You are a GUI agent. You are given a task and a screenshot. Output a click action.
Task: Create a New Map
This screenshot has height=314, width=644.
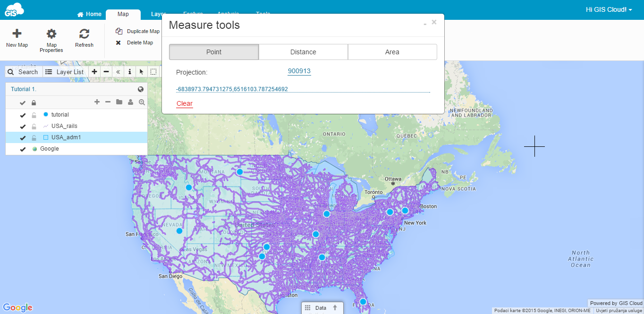point(17,38)
